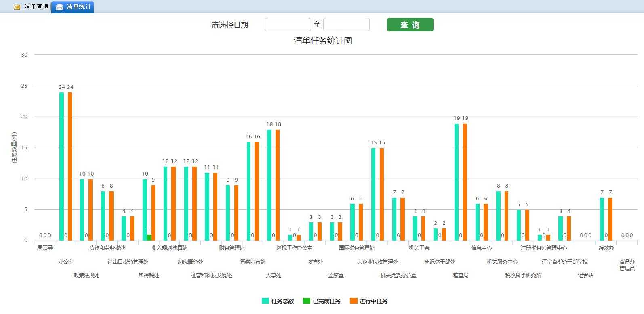
Task: Click the 省督办管理员 axis label
Action: 627,265
